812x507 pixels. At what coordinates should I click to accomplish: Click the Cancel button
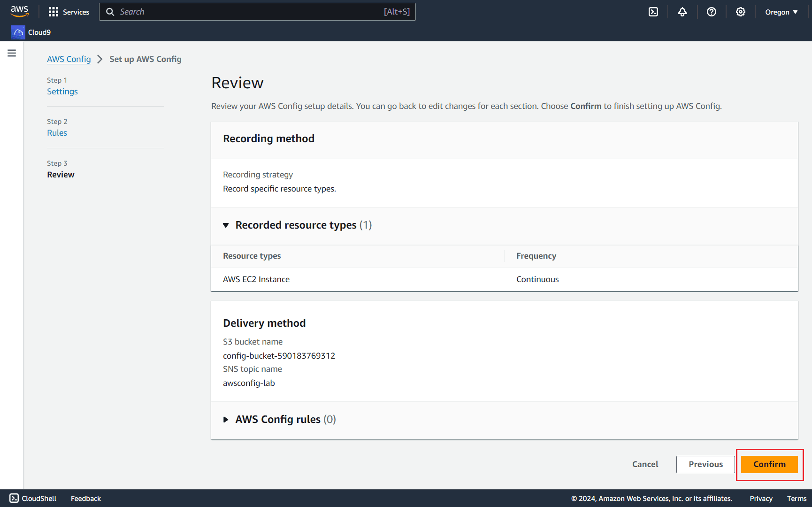point(645,464)
